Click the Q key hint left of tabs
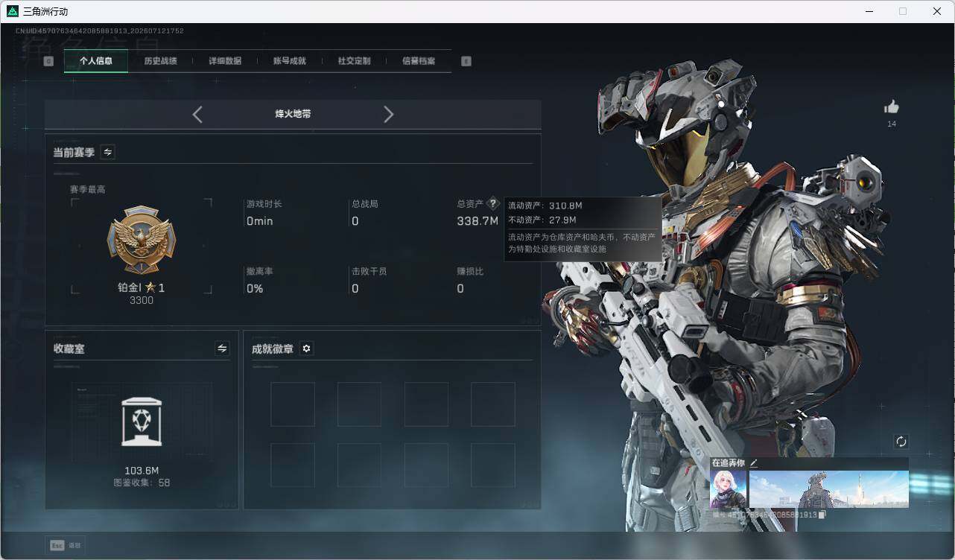Screen dimensions: 955x560 tap(48, 61)
